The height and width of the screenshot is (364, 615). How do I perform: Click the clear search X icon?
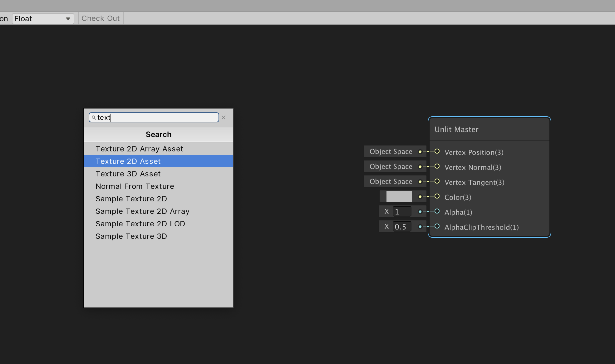pos(224,118)
